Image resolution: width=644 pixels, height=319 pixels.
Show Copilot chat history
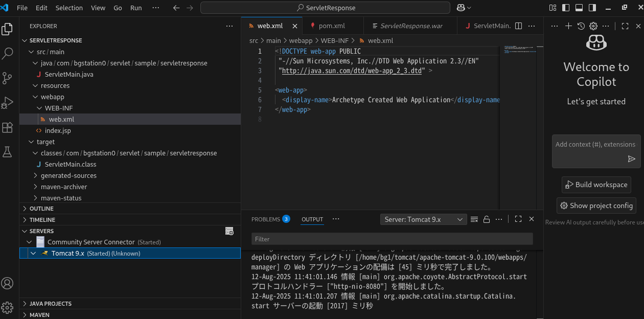(581, 26)
